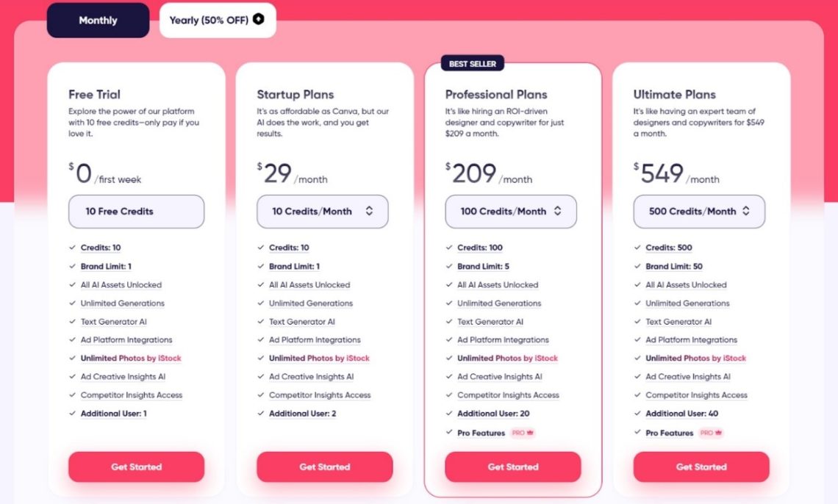The width and height of the screenshot is (838, 504).
Task: Click Get Started for Ultimate Plans
Action: pos(701,467)
